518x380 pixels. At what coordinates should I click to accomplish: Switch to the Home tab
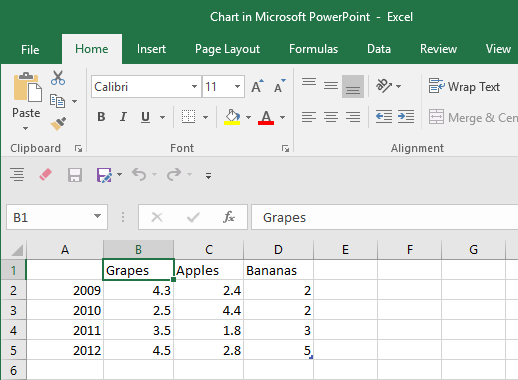(x=92, y=49)
